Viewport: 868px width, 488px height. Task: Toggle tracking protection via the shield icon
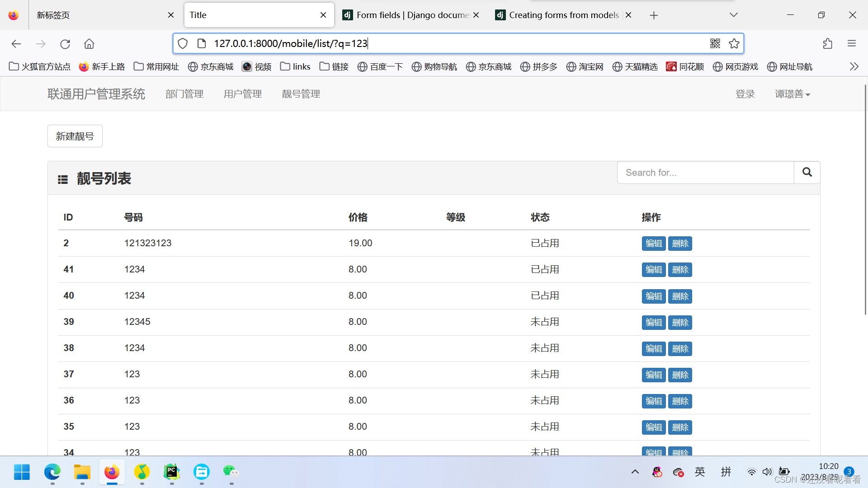(x=182, y=43)
